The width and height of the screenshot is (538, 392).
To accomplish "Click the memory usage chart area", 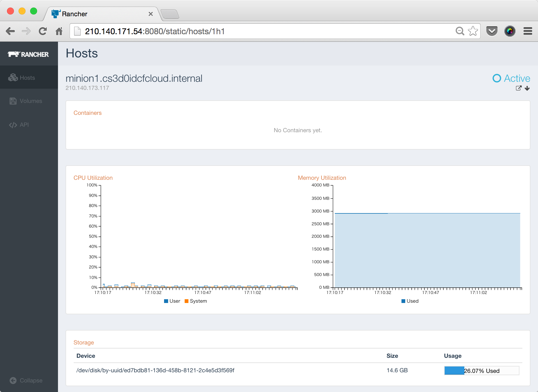I will click(427, 250).
